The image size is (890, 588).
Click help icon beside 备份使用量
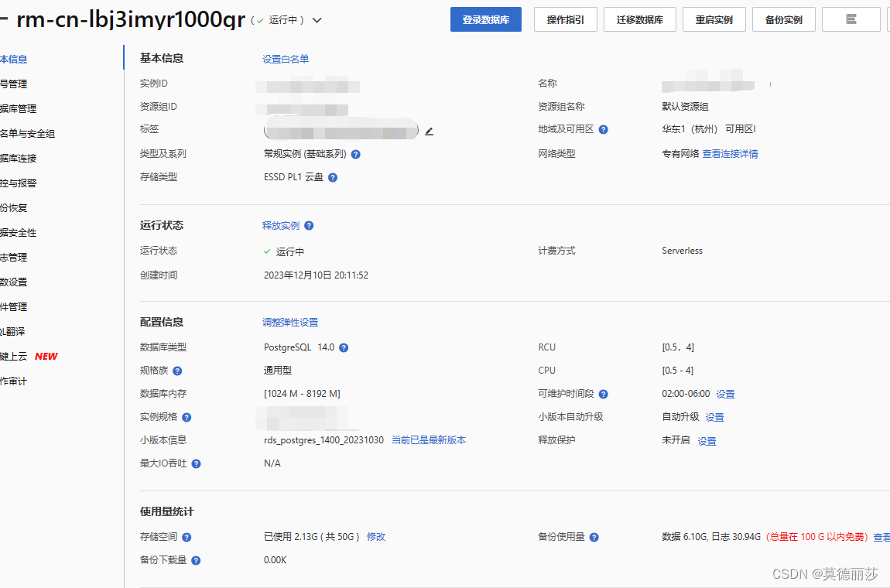click(593, 536)
